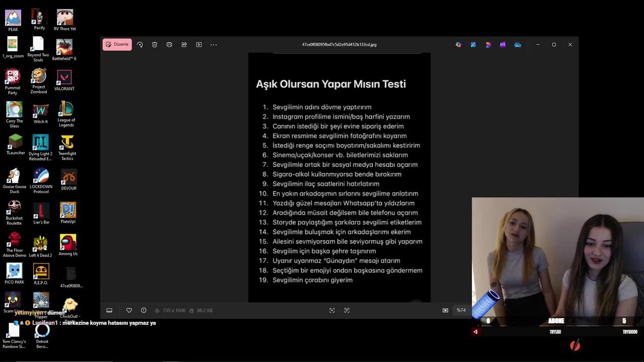Select Among Us desktop icon
Image resolution: width=644 pixels, height=362 pixels.
point(68,245)
